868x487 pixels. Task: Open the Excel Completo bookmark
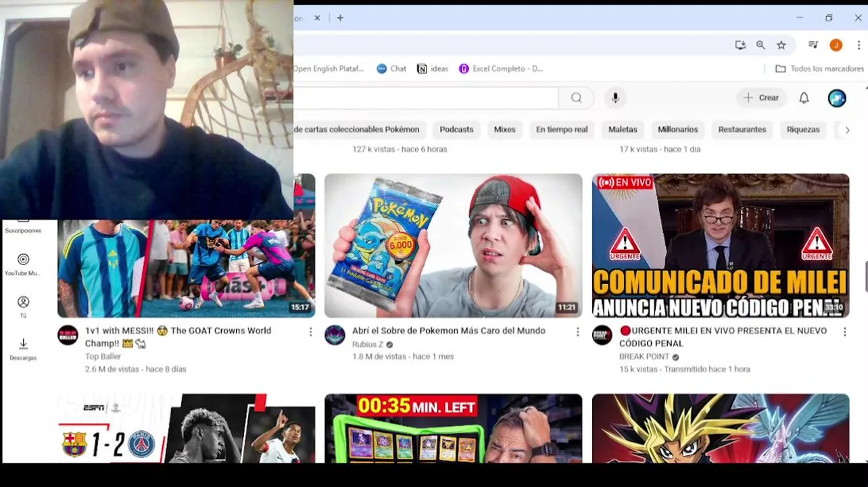[501, 68]
